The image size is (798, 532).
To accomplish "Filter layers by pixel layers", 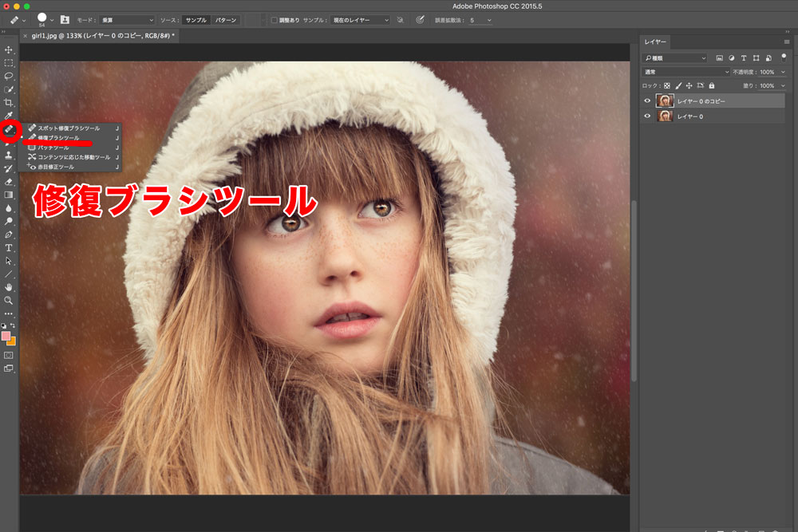I will [x=719, y=58].
